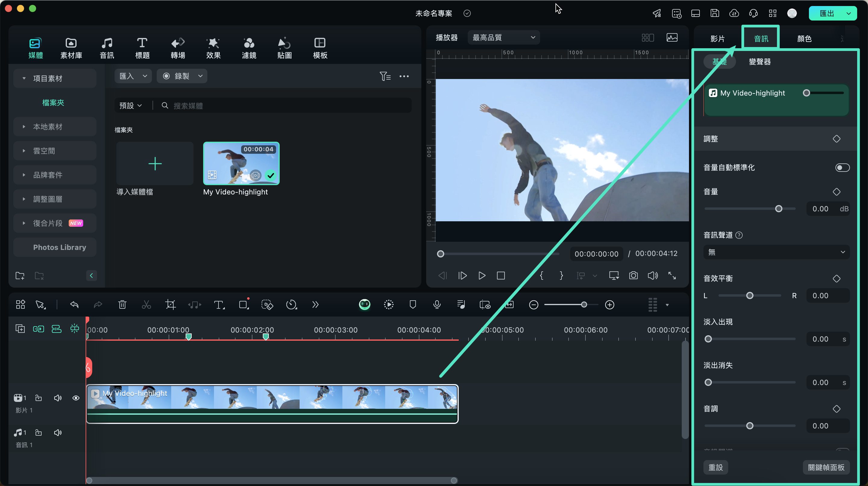Open the 標題 titles tab
The image size is (868, 486).
(142, 48)
